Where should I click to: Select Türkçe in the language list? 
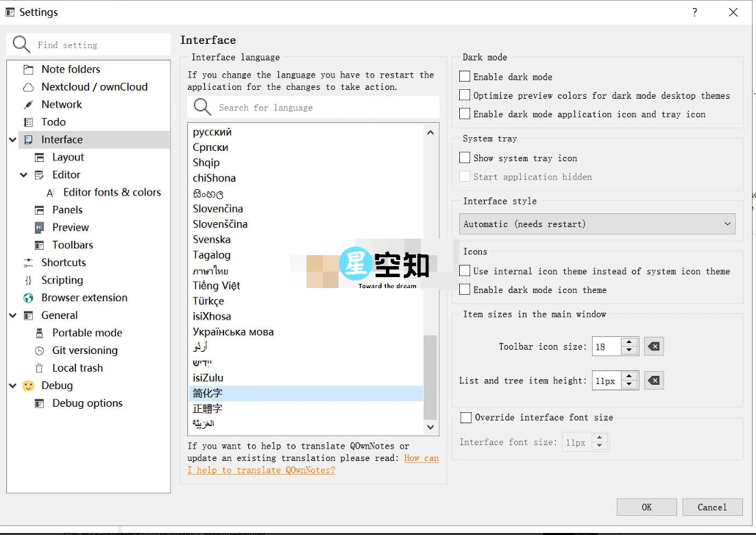tap(209, 300)
